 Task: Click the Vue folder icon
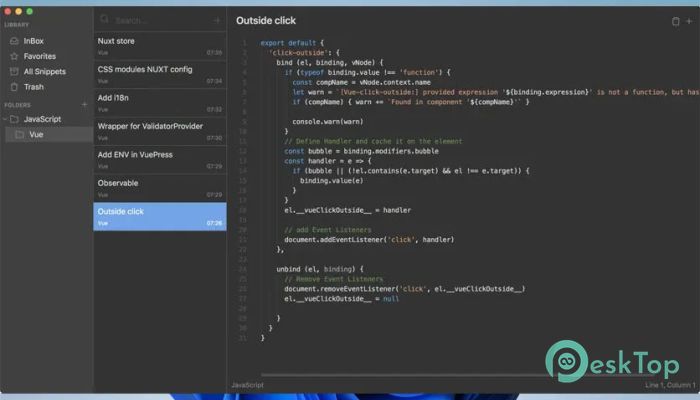click(19, 134)
